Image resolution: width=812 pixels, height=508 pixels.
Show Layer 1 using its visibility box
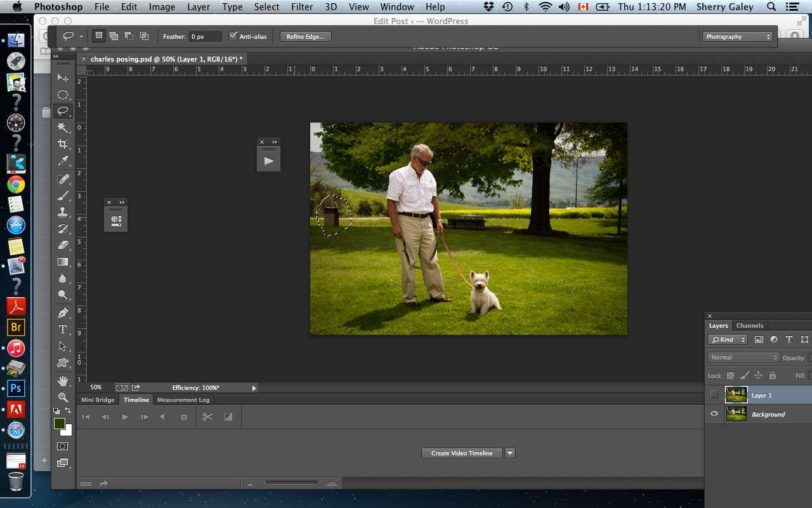click(714, 395)
